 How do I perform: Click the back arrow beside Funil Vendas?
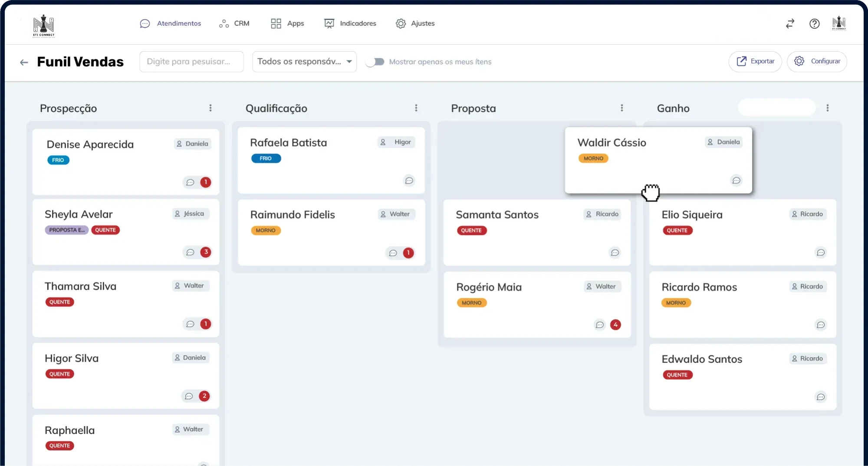[24, 62]
